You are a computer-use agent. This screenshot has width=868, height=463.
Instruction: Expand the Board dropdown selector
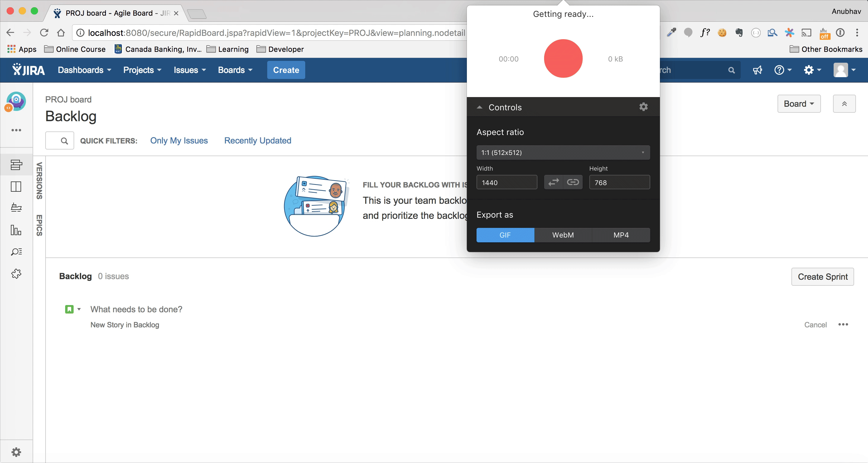pos(799,104)
